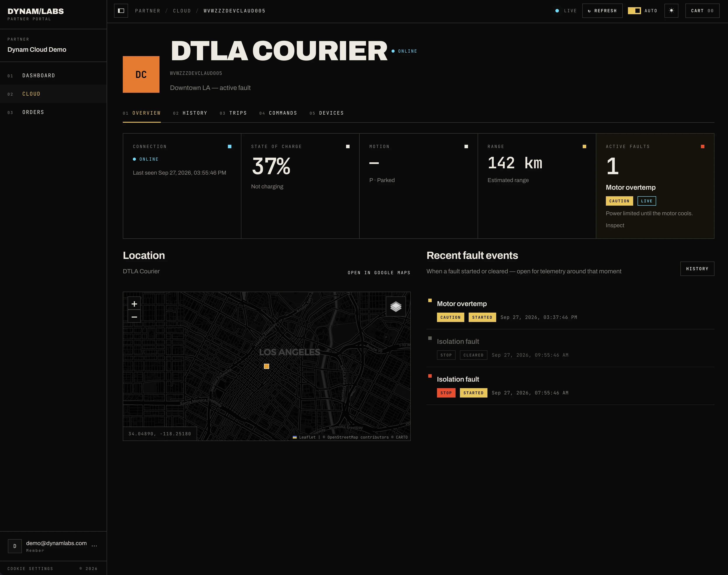The width and height of the screenshot is (728, 575).
Task: Toggle the Auto refresh switch
Action: (634, 11)
